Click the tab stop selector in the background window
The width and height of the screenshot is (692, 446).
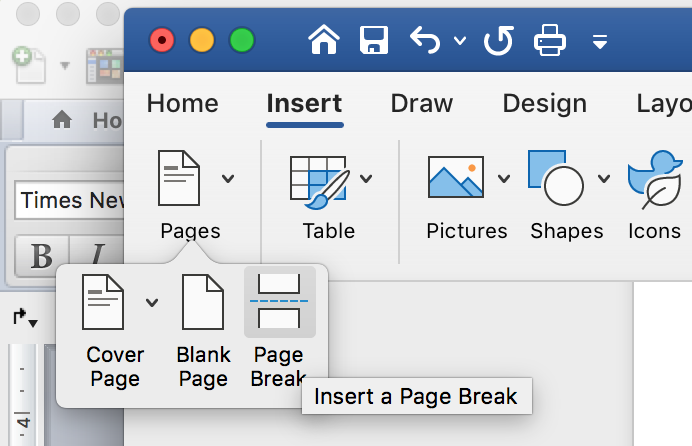(25, 318)
